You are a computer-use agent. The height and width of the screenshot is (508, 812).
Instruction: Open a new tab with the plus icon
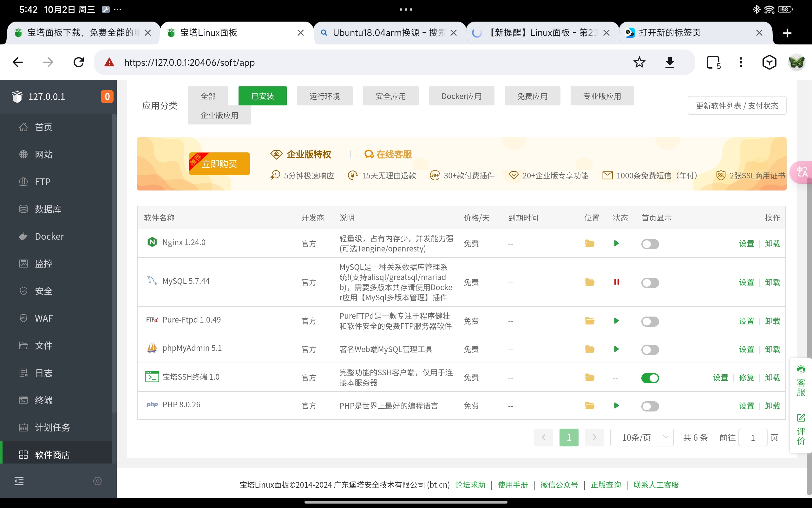pyautogui.click(x=787, y=33)
